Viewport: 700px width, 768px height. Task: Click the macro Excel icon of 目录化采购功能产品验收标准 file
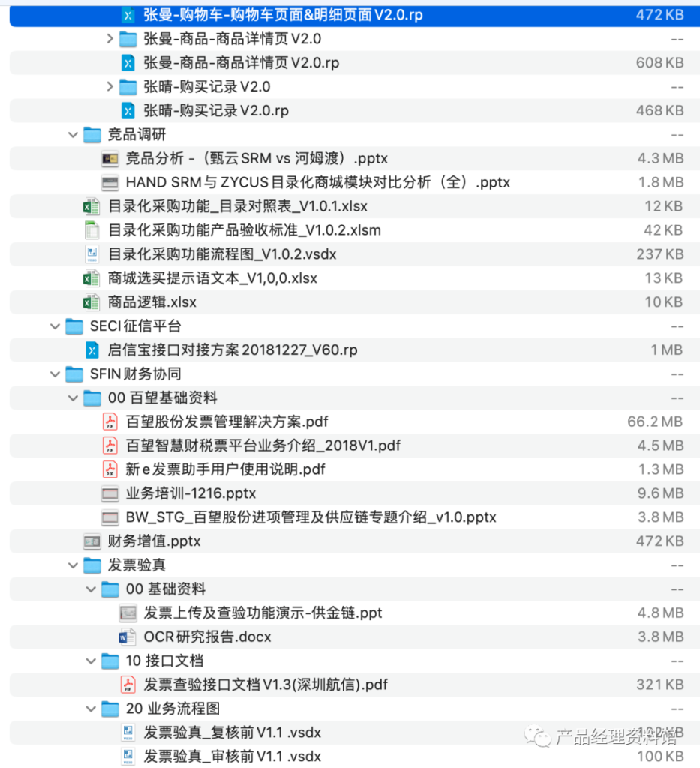coord(92,230)
